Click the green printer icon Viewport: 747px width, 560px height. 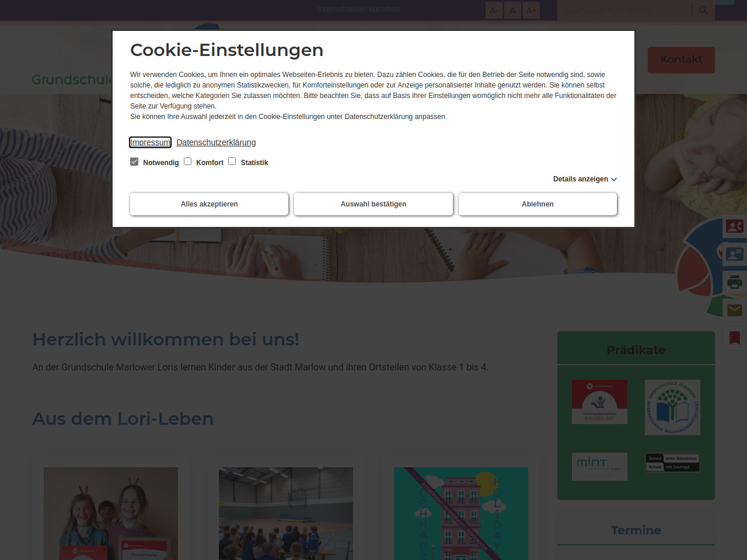point(734,282)
